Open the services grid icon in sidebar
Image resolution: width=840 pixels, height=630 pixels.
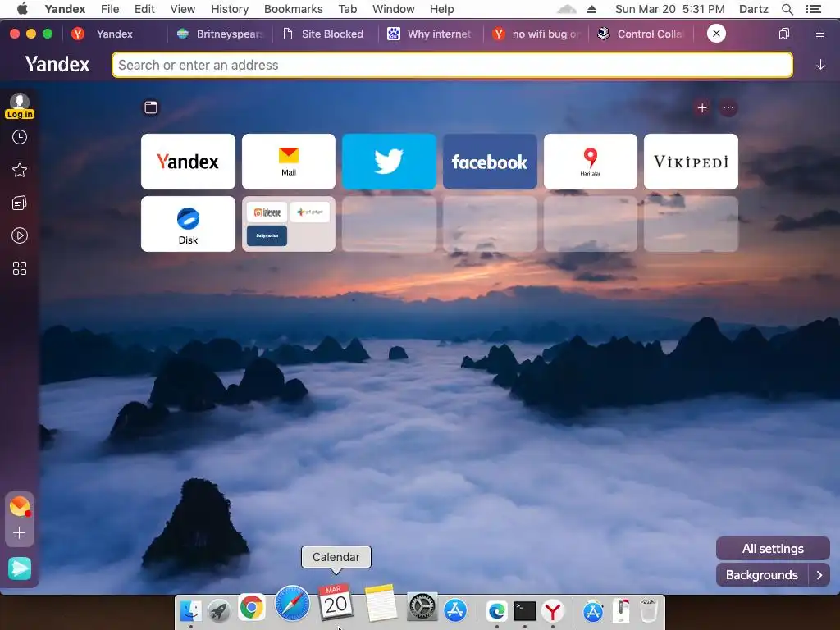tap(20, 268)
